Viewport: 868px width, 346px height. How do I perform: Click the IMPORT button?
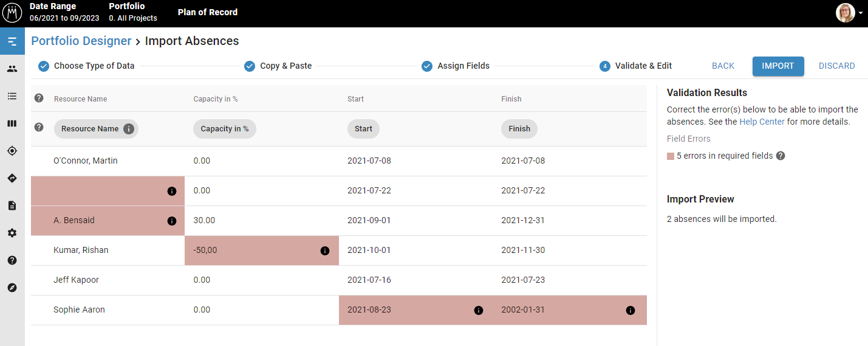pos(778,66)
